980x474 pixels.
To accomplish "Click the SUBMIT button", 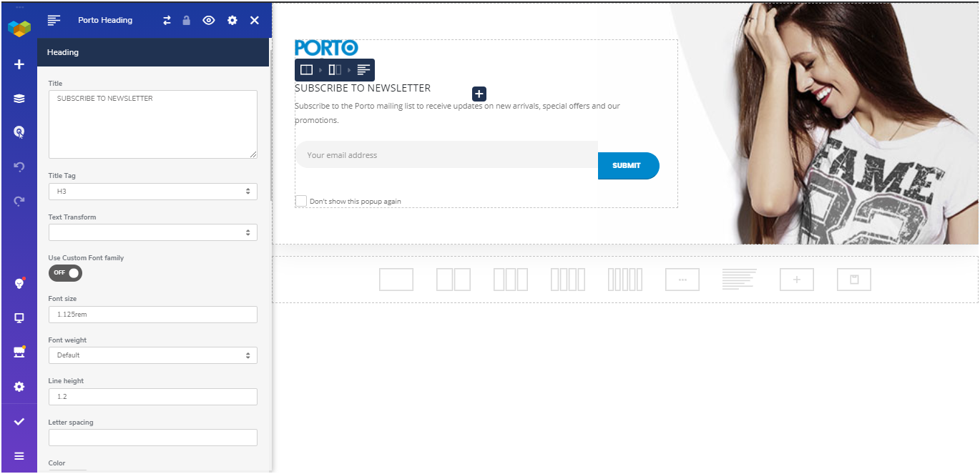I will (x=628, y=166).
